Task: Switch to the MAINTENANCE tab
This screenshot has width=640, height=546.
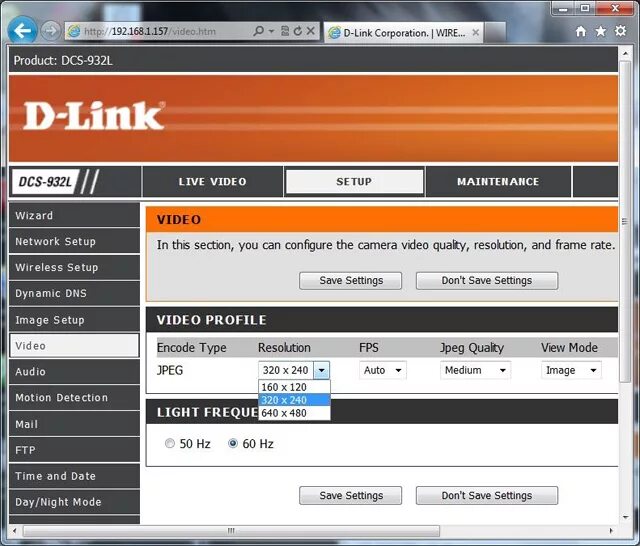Action: (498, 182)
